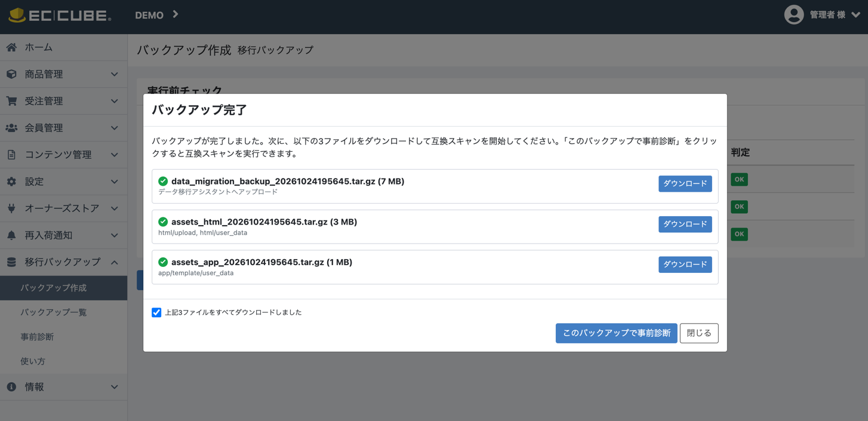Expand the 情報 chevron
The image size is (868, 421).
click(114, 388)
